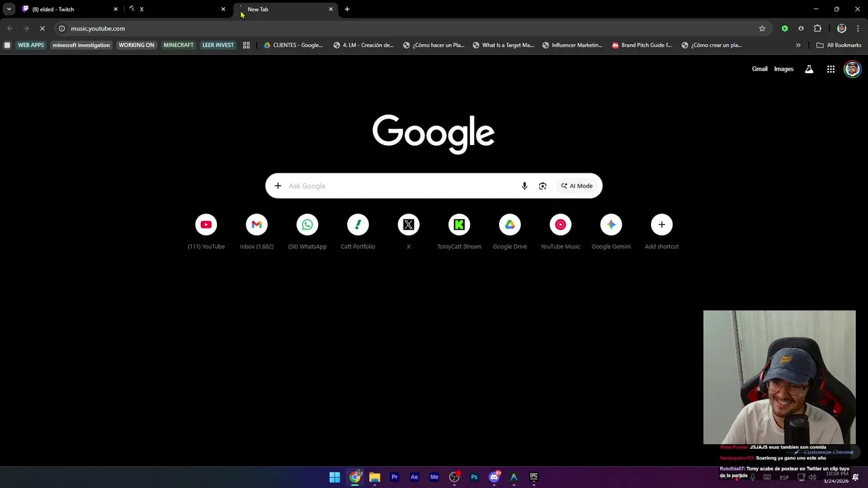Screen dimensions: 868x488
Task: Switch to AI Mode search
Action: click(576, 186)
